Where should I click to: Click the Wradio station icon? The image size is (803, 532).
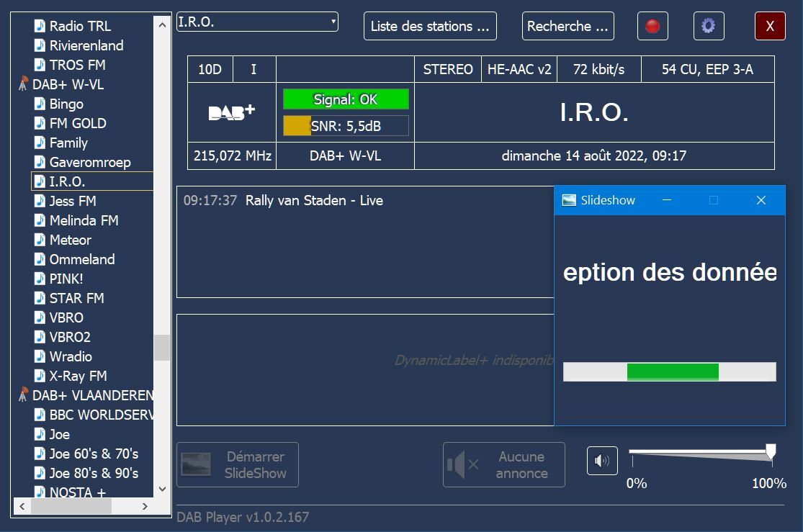pyautogui.click(x=40, y=356)
